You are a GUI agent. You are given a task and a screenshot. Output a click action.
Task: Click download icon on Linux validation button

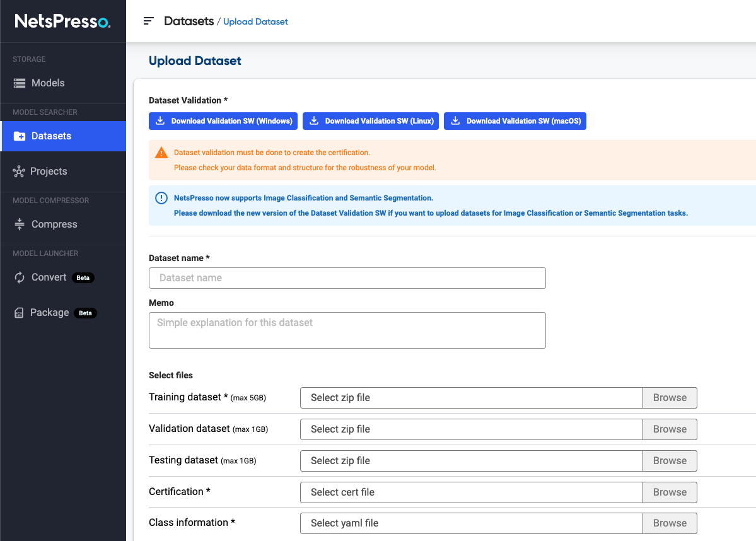(x=314, y=120)
